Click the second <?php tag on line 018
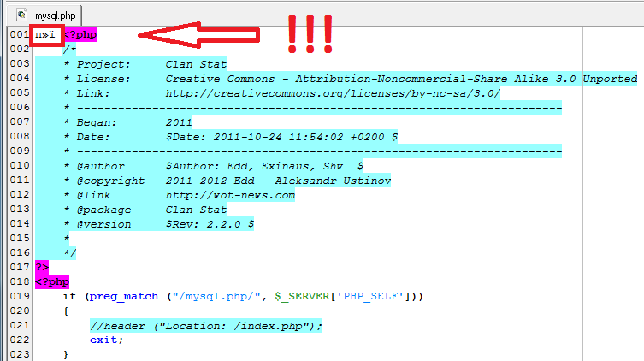 click(x=52, y=281)
